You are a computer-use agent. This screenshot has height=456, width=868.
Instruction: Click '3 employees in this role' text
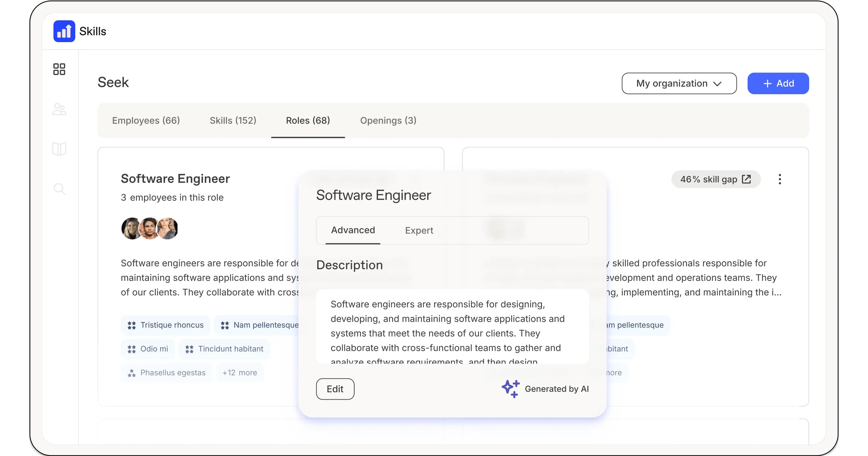(x=172, y=197)
